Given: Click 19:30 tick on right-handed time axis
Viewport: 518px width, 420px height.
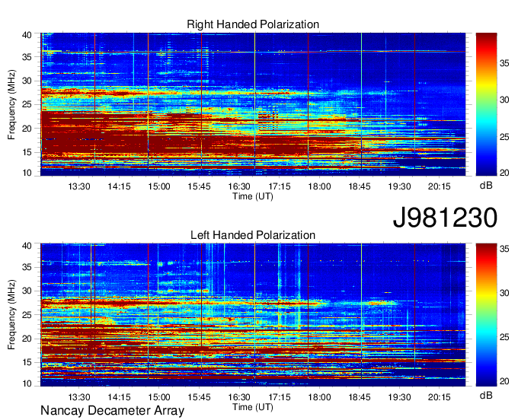Looking at the screenshot, I should [x=399, y=186].
